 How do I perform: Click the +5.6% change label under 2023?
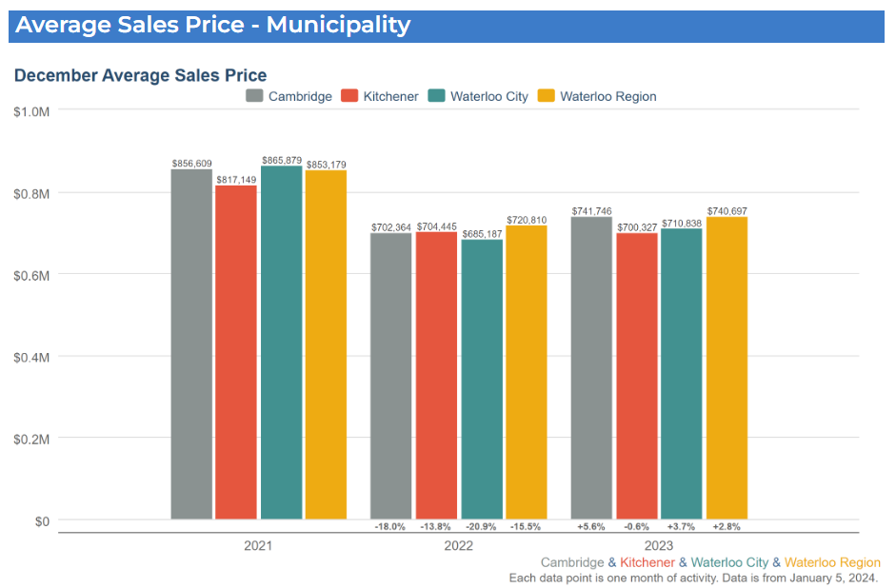591,526
